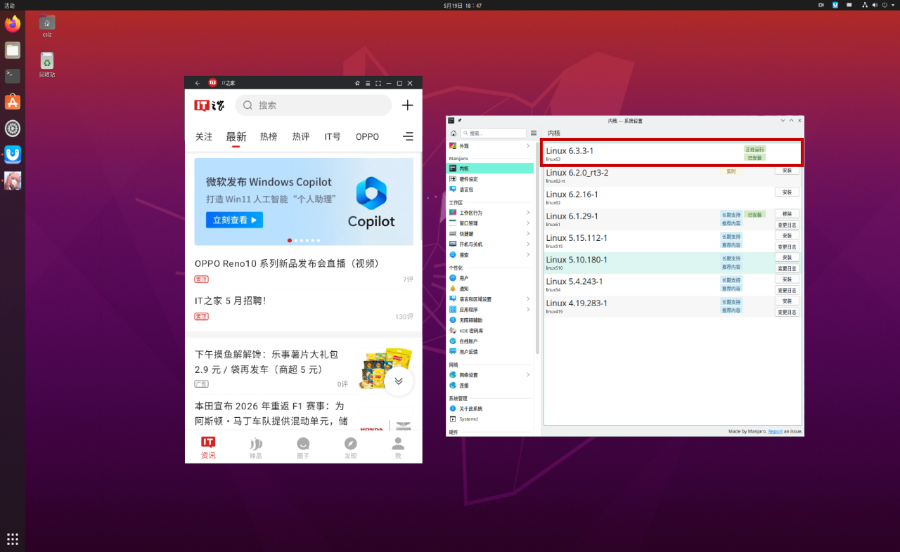
Task: Open the clock in the top bar
Action: (462, 5)
